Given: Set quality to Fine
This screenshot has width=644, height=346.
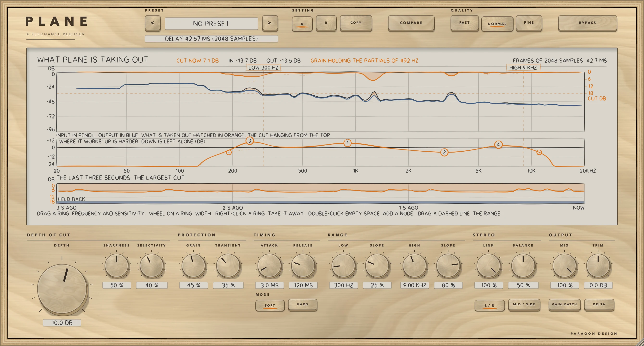Looking at the screenshot, I should (529, 23).
